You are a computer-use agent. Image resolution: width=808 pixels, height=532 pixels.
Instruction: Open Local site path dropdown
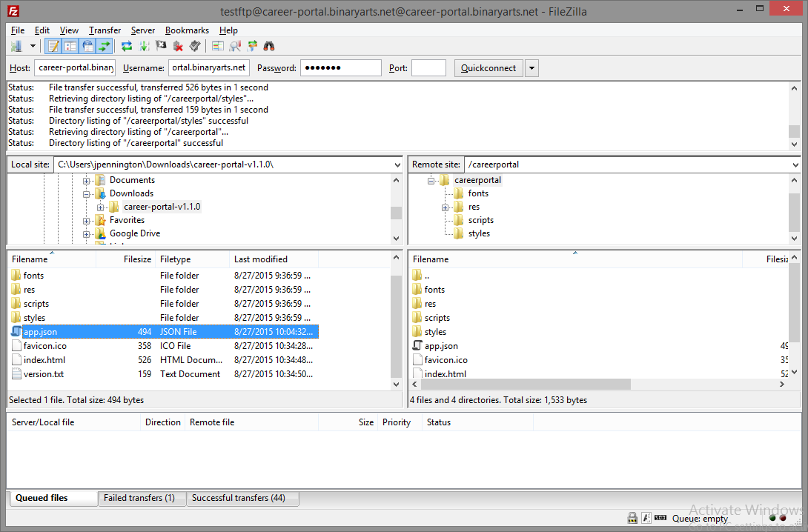(397, 164)
